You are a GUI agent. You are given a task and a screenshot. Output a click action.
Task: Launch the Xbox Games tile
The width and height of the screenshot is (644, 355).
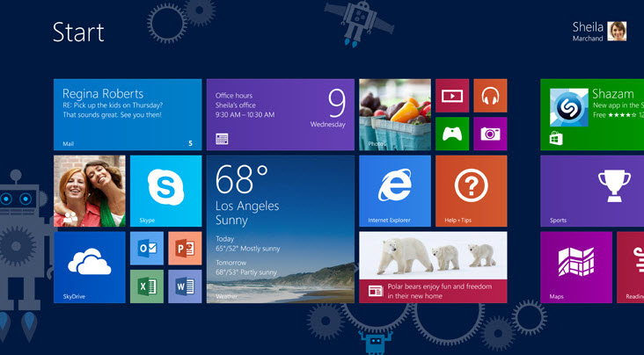452,134
